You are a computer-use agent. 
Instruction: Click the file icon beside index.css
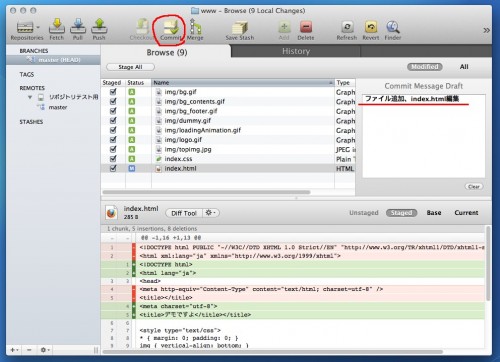(x=159, y=159)
